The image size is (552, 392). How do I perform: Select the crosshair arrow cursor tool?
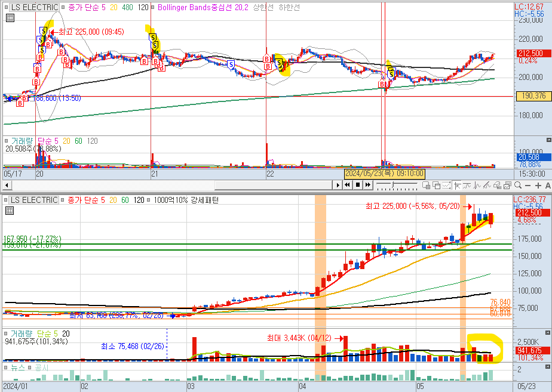457,186
